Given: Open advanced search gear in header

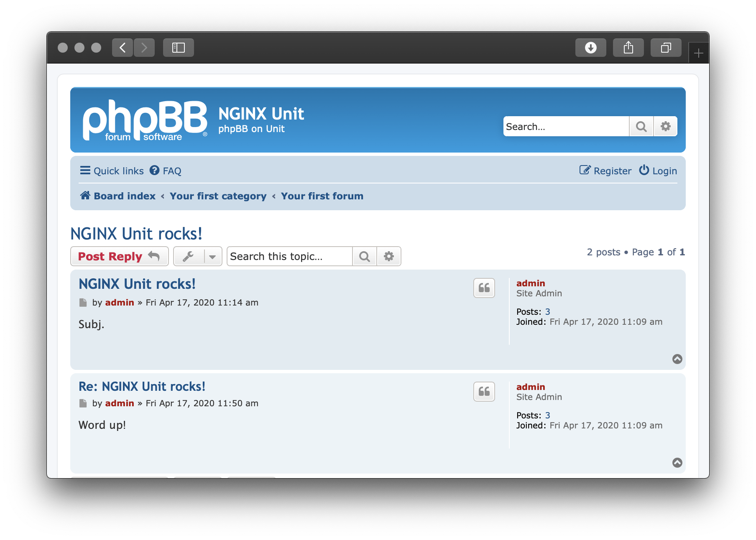Looking at the screenshot, I should tap(666, 126).
